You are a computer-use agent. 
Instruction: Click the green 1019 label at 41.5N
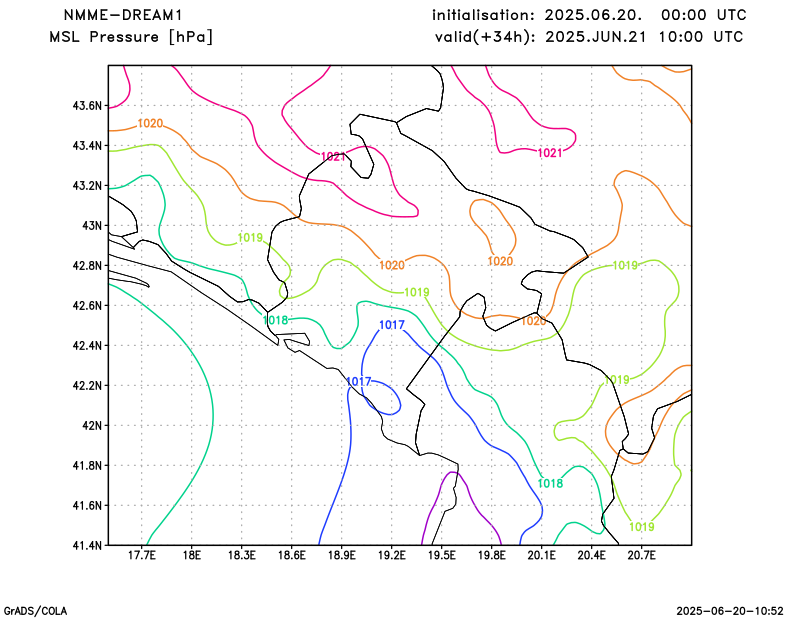pyautogui.click(x=642, y=527)
